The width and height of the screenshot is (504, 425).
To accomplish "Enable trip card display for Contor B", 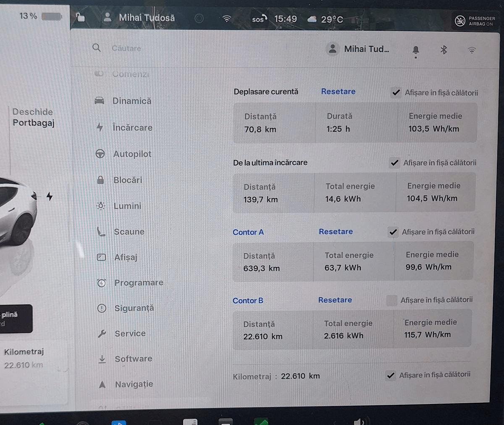I will 391,300.
